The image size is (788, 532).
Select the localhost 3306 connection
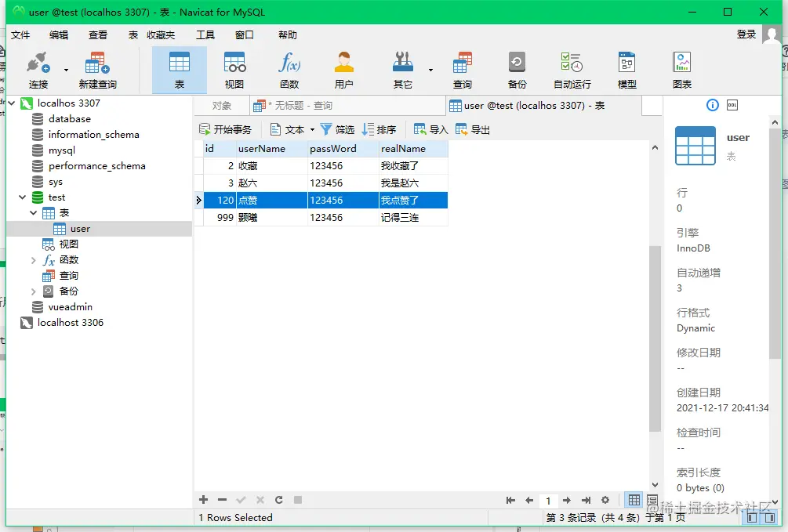(x=71, y=323)
